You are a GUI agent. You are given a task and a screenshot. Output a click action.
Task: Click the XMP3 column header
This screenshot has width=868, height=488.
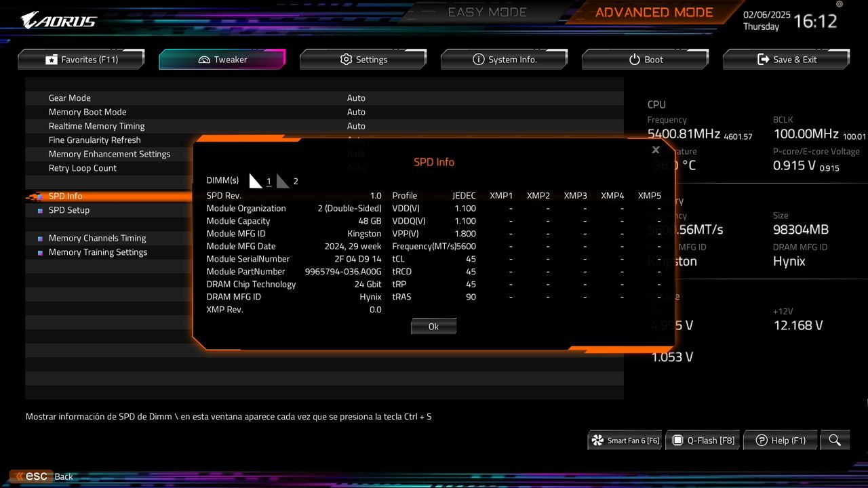(576, 196)
